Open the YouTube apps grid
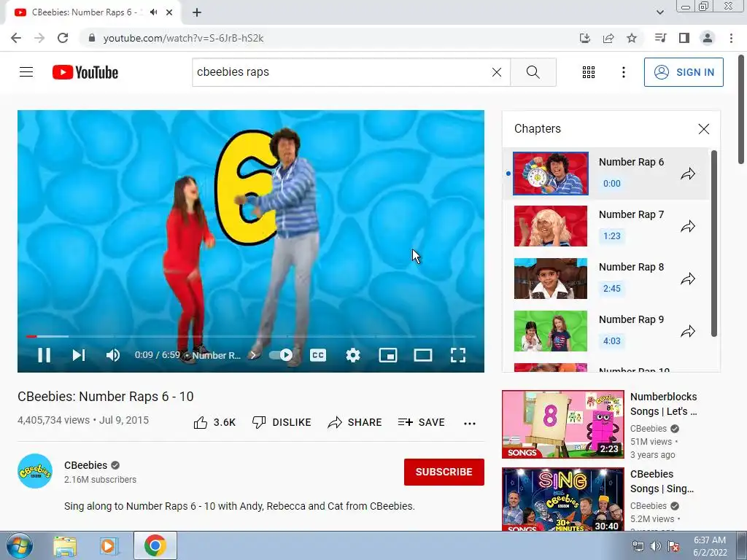Screen dimensions: 747x560 click(589, 72)
